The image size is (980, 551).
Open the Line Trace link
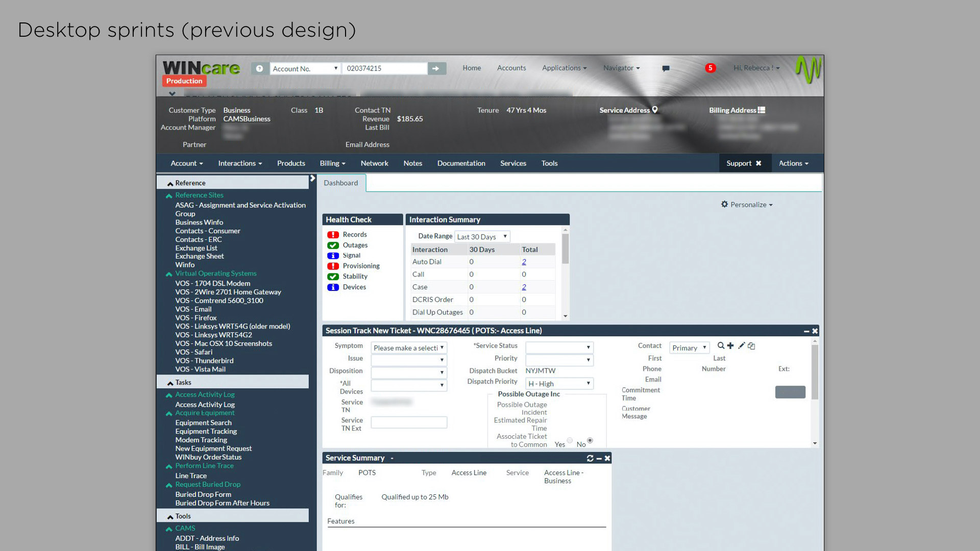[x=191, y=475]
